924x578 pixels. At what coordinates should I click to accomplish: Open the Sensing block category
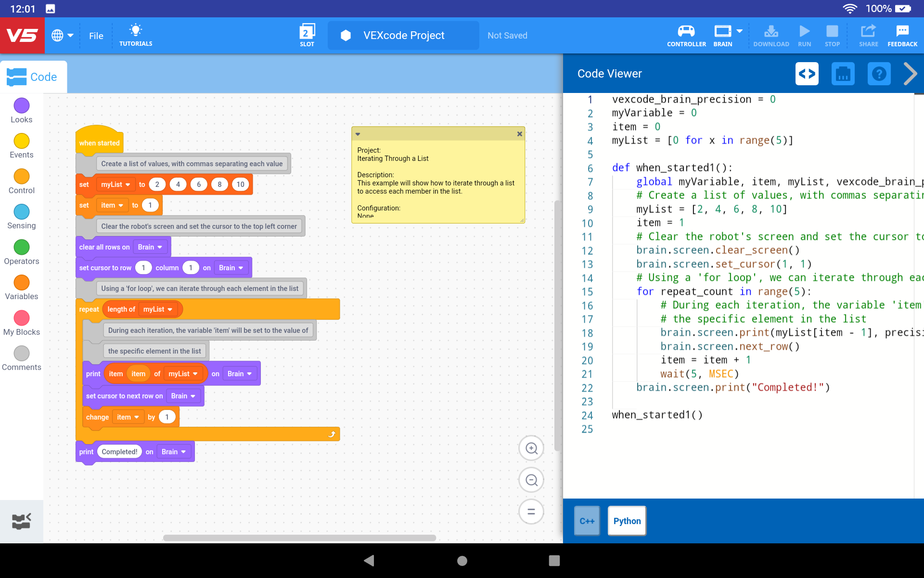tap(21, 212)
